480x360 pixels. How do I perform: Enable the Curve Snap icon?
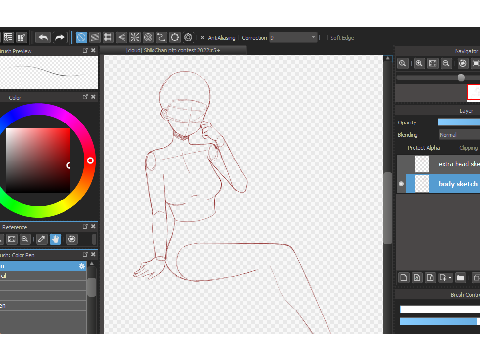pyautogui.click(x=161, y=37)
